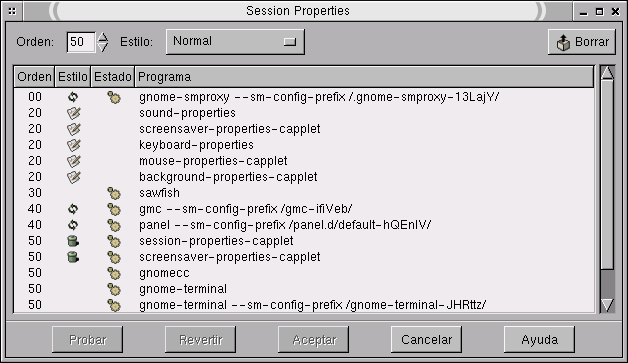Click the Orden number input field

(81, 42)
